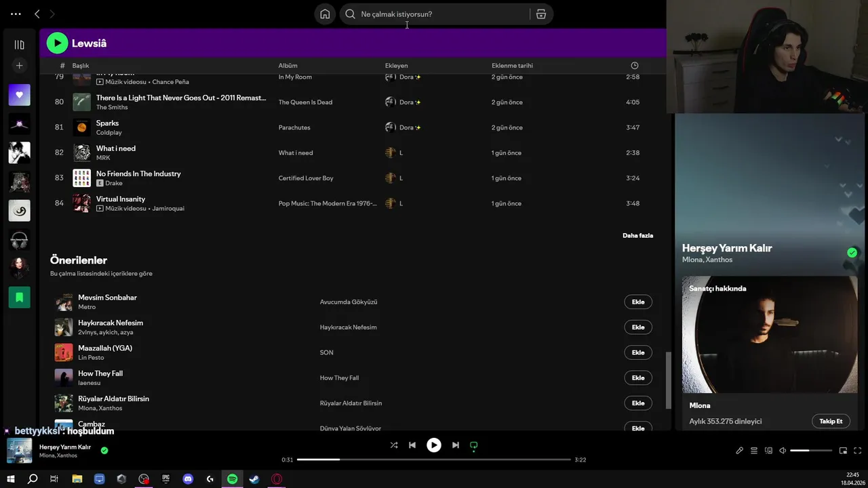868x488 pixels.
Task: Open album link Certified Lover Boy
Action: pos(306,178)
